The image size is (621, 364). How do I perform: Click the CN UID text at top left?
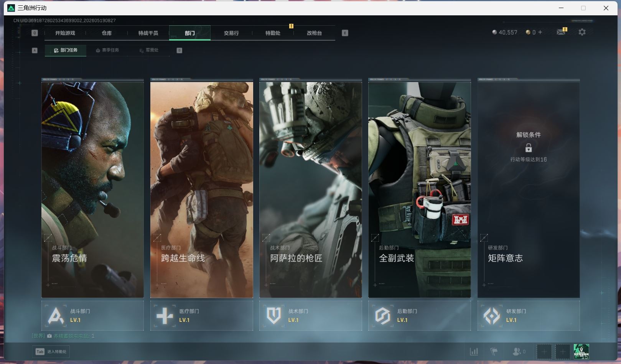pos(64,20)
